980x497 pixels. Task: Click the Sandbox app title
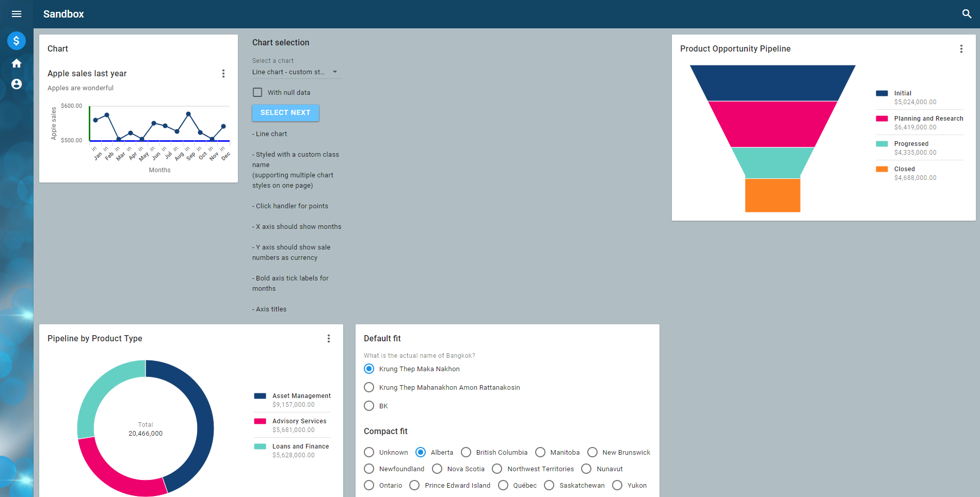(x=63, y=14)
